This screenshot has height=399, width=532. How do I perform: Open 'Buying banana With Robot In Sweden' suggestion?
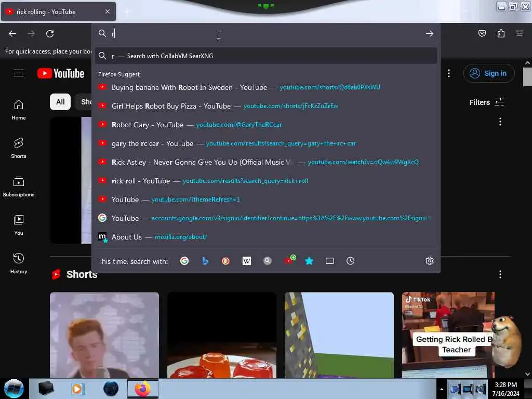pyautogui.click(x=266, y=87)
